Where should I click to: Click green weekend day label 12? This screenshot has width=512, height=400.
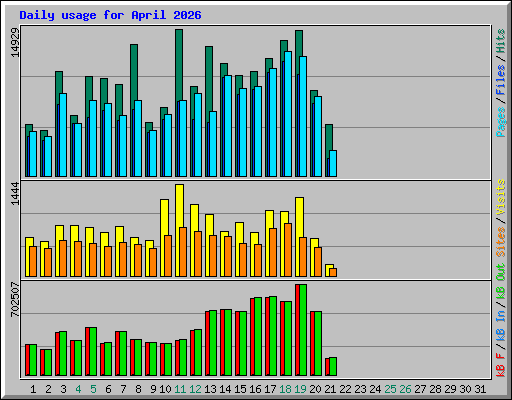coord(195,389)
